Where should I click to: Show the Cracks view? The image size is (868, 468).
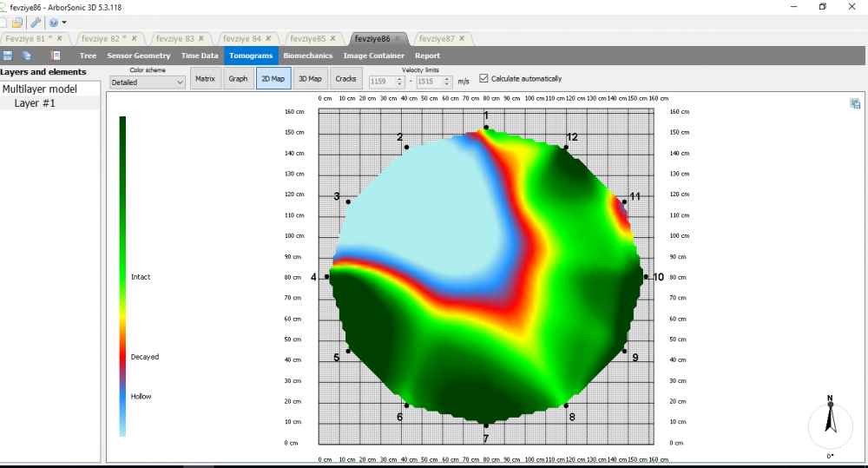(x=345, y=79)
